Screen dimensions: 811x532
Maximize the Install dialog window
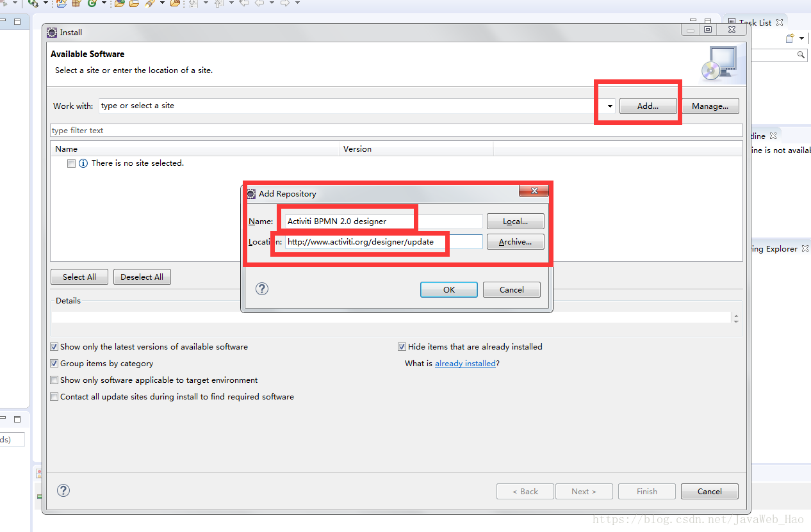708,29
